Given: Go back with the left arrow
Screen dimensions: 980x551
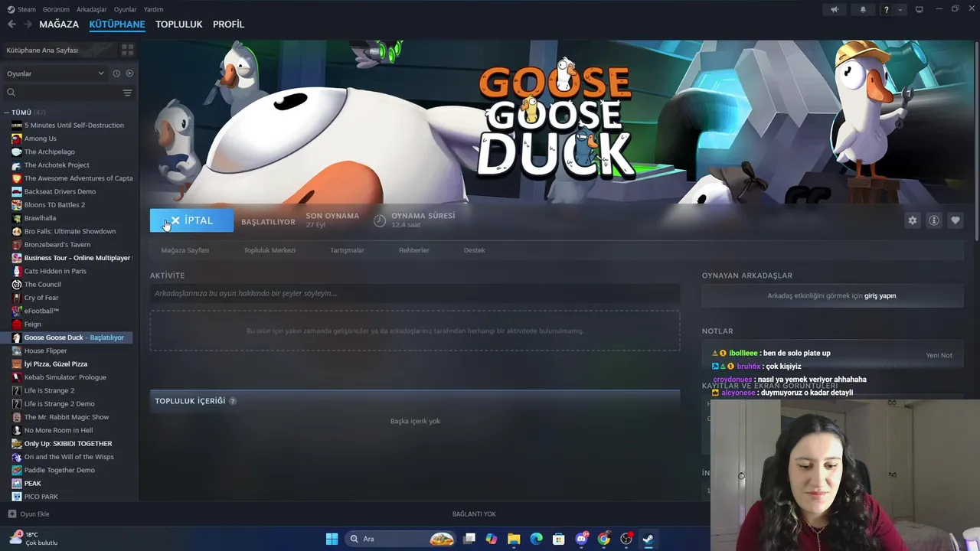Looking at the screenshot, I should click(11, 24).
